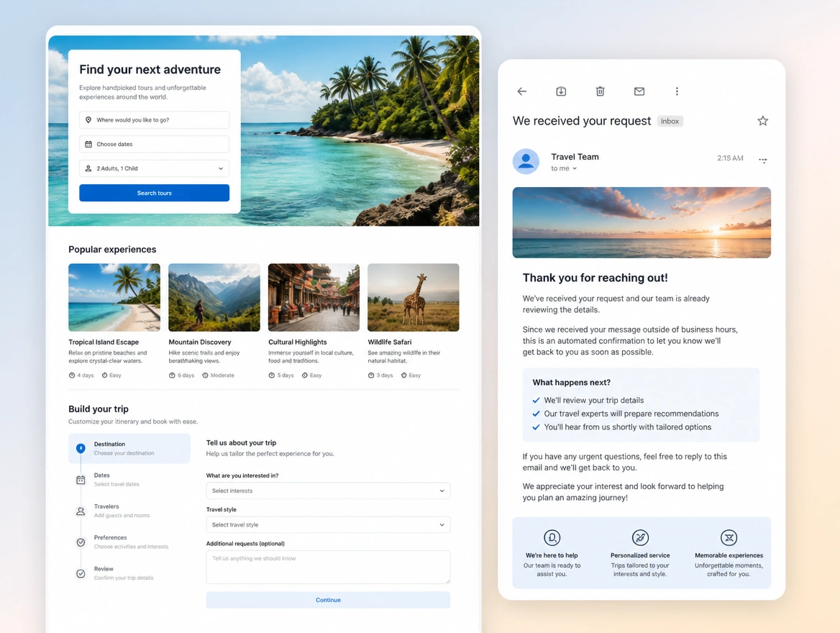
Task: Click checkmark beside 'We'll review your trip details'
Action: pyautogui.click(x=536, y=401)
